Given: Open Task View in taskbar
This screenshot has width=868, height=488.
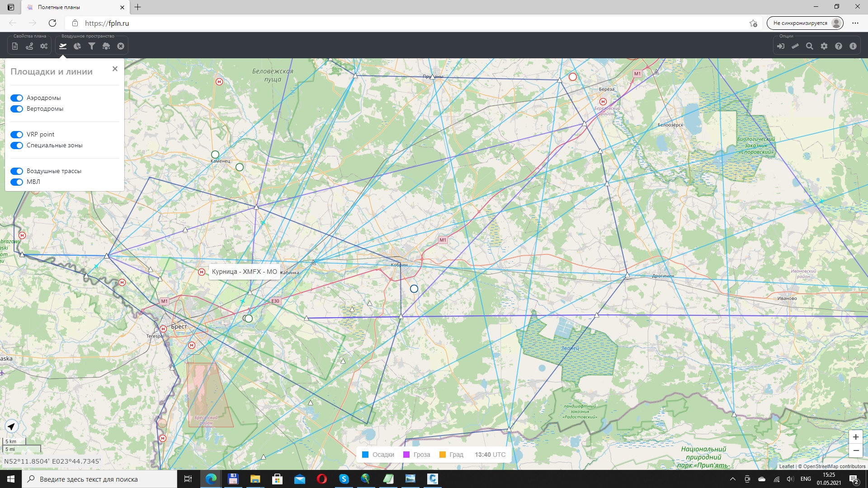Looking at the screenshot, I should [188, 479].
